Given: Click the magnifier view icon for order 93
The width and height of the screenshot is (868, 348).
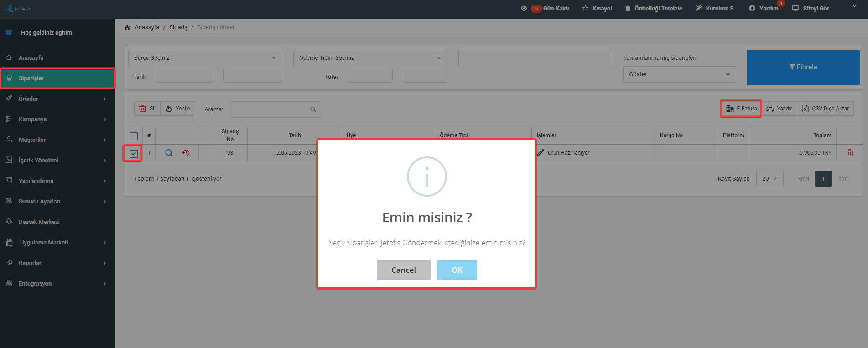Looking at the screenshot, I should [x=169, y=153].
